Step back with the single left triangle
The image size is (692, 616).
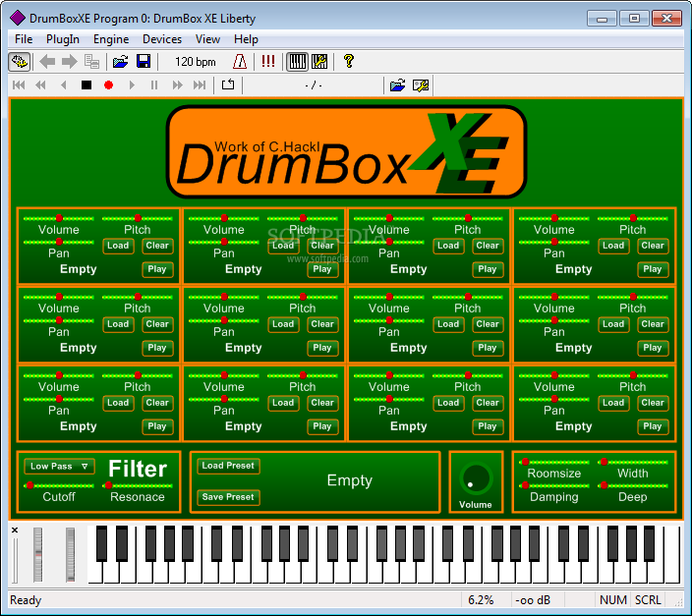click(64, 84)
